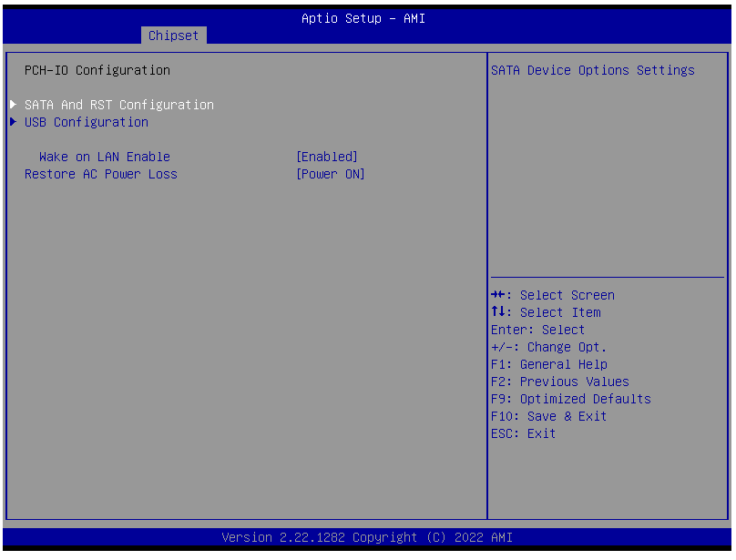Click the SATA Device Options Settings help text
Screen dimensions: 736x560
[x=592, y=70]
